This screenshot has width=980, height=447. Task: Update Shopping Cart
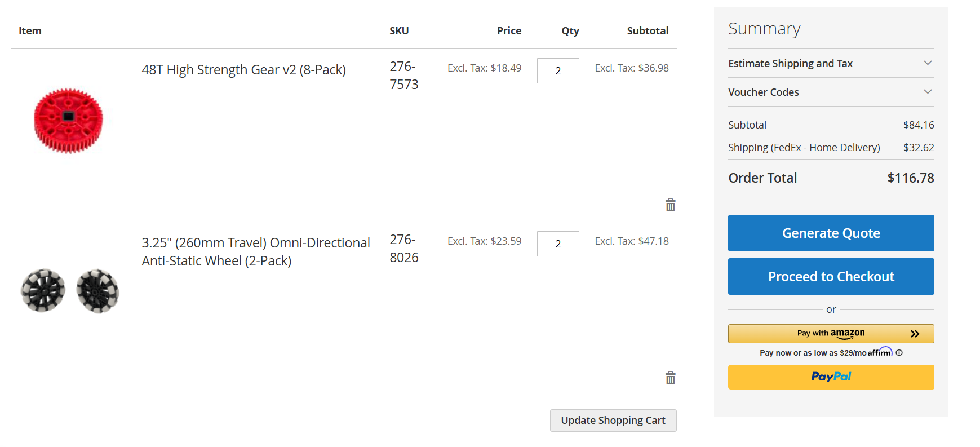(x=613, y=421)
